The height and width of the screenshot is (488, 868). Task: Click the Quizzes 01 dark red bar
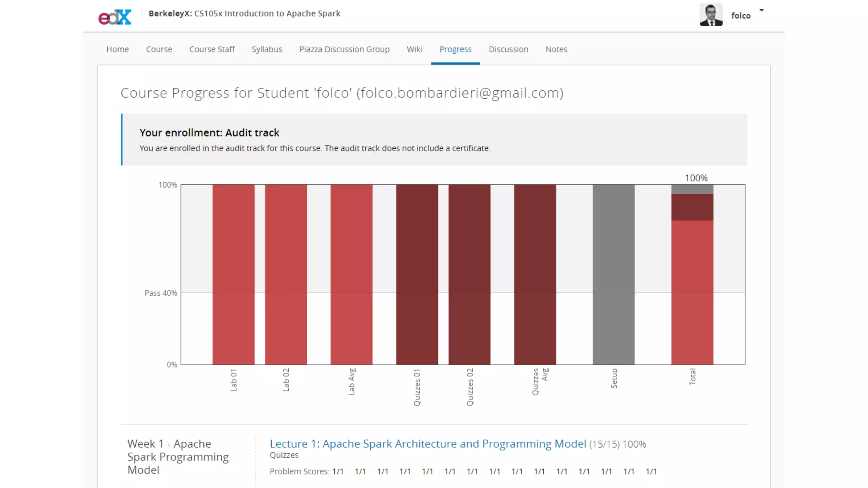(x=417, y=274)
